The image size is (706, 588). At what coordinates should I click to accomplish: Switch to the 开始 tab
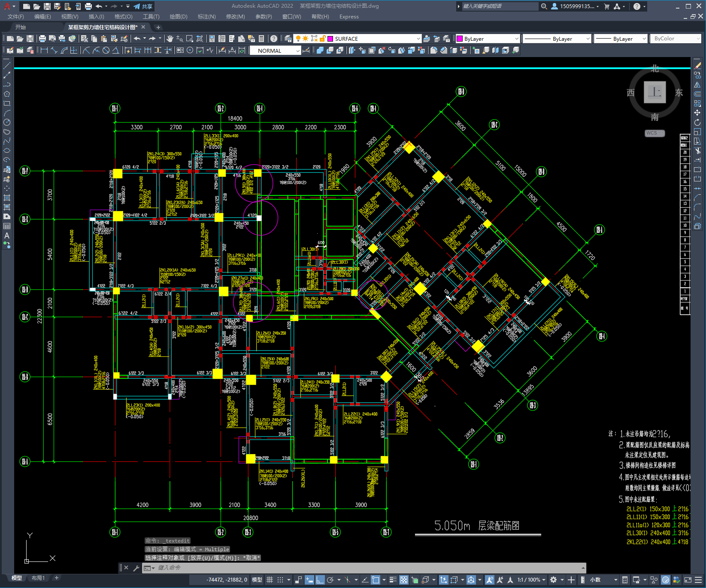[21, 27]
